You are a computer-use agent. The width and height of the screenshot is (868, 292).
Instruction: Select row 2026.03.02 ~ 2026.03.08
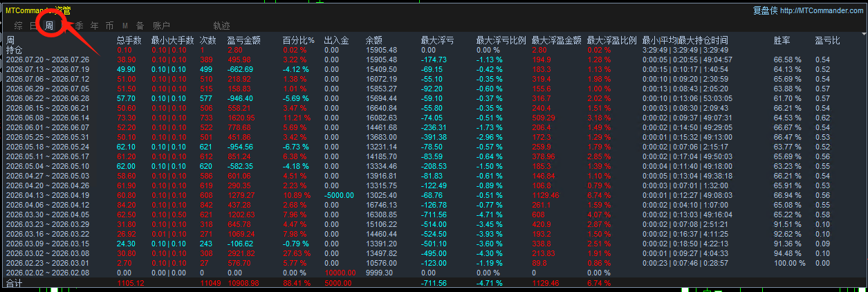[x=48, y=253]
